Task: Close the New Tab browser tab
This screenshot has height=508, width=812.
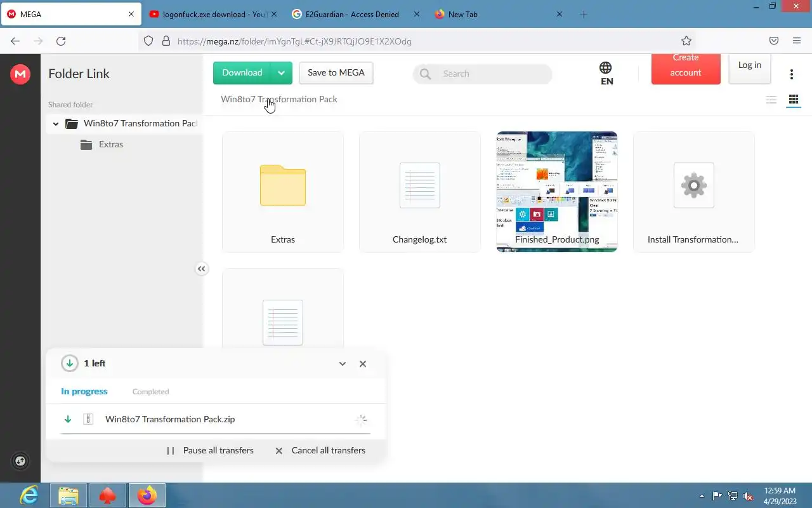Action: (560, 14)
